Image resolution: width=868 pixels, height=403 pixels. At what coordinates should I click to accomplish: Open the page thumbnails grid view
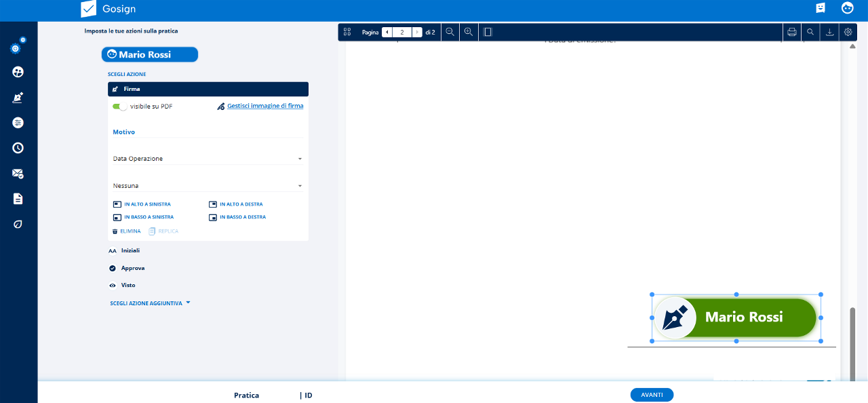pyautogui.click(x=347, y=32)
